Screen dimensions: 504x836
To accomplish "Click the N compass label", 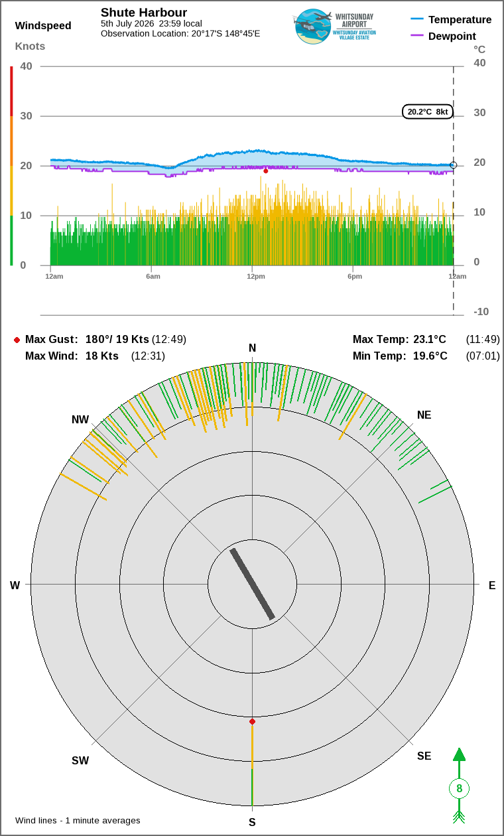I will [252, 348].
